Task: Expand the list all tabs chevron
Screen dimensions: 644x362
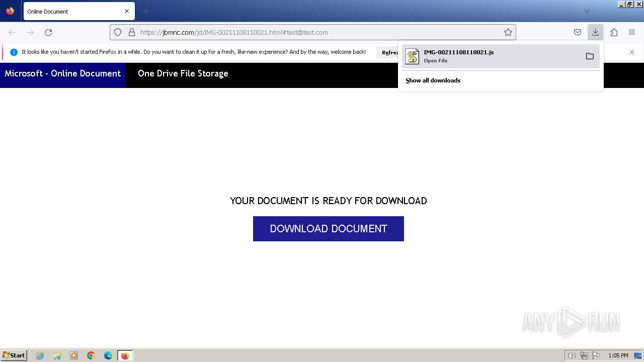Action: pos(587,11)
